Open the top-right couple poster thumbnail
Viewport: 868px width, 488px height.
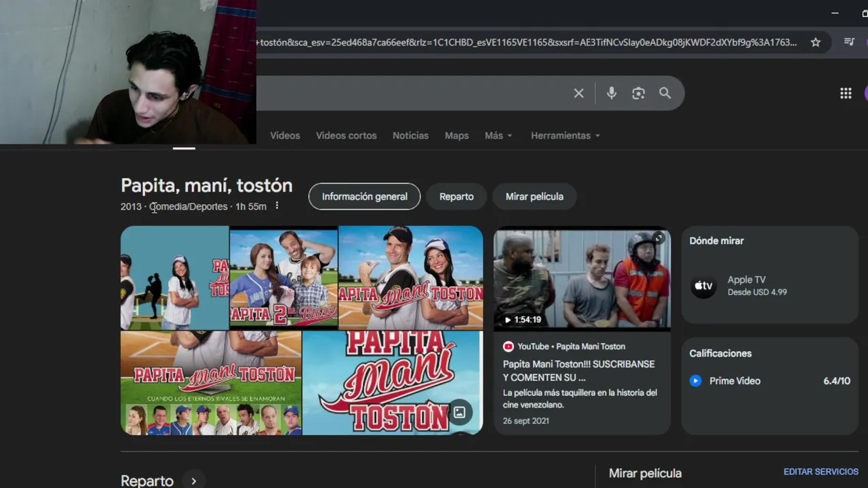coord(411,278)
